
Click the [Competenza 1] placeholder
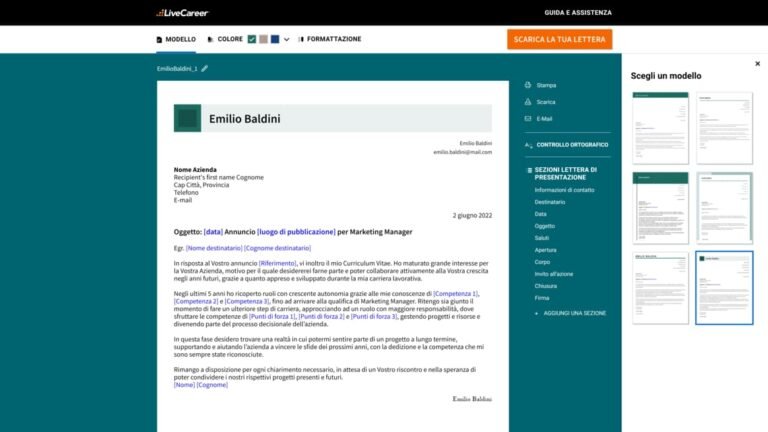456,294
